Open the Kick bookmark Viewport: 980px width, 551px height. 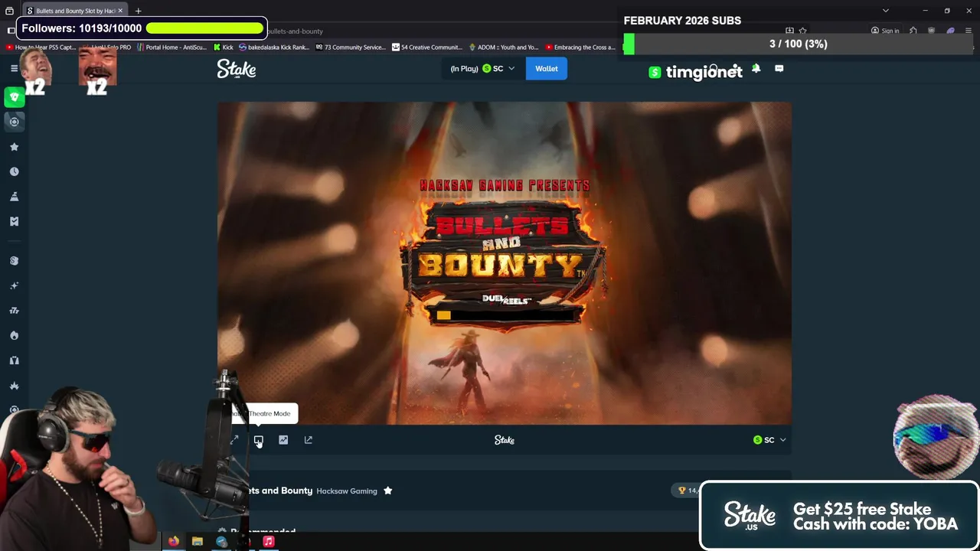[x=224, y=47]
